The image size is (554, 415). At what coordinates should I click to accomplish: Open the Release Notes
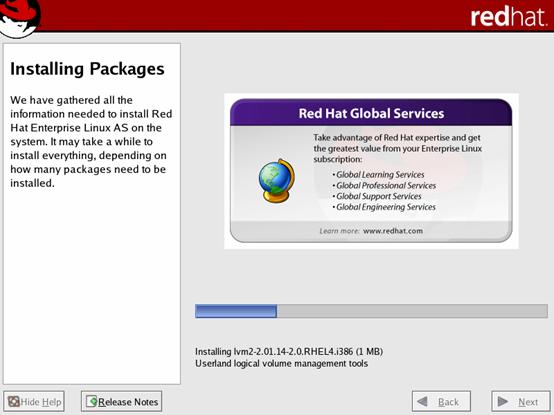tap(122, 402)
